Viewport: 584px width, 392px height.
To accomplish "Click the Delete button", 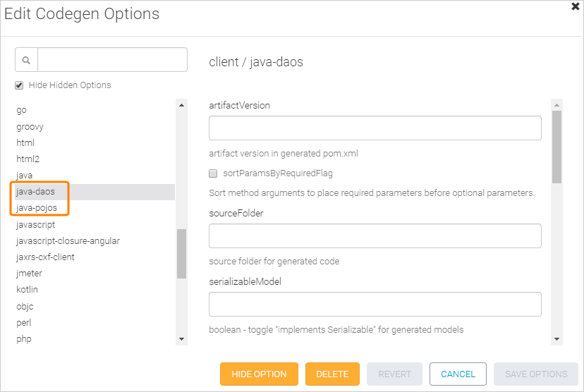I will tap(332, 374).
